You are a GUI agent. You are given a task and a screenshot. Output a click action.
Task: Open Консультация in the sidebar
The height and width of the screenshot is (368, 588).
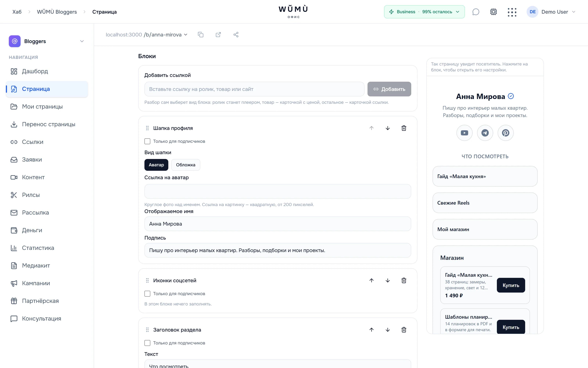(x=47, y=319)
